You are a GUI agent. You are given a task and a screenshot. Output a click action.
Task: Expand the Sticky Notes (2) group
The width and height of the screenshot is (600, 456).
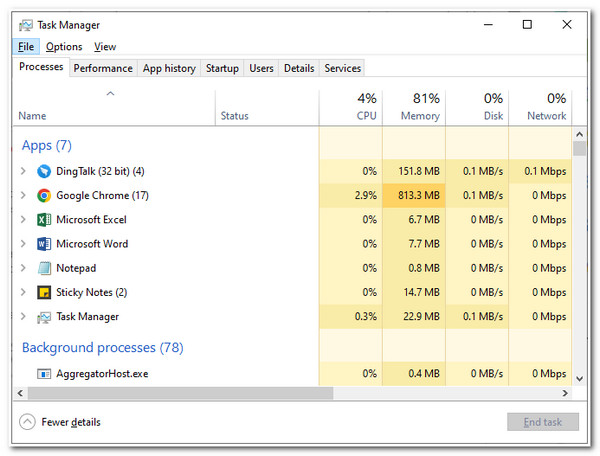[23, 292]
